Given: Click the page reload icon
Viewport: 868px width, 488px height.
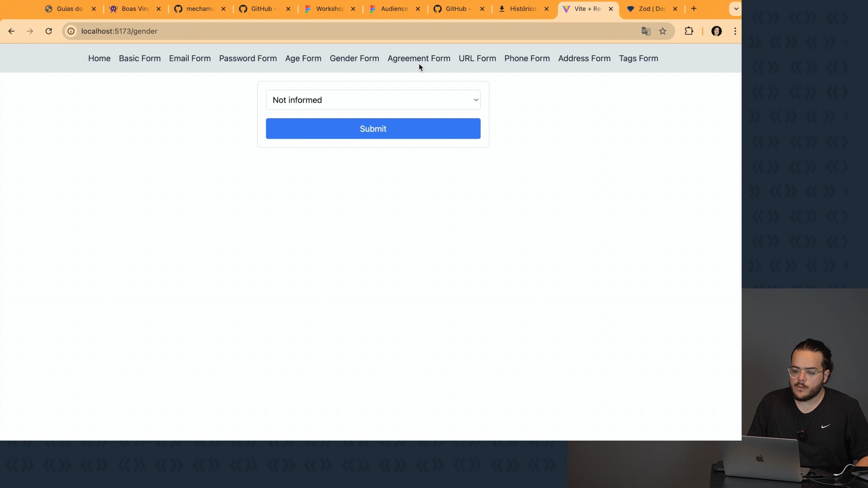Looking at the screenshot, I should pos(49,31).
